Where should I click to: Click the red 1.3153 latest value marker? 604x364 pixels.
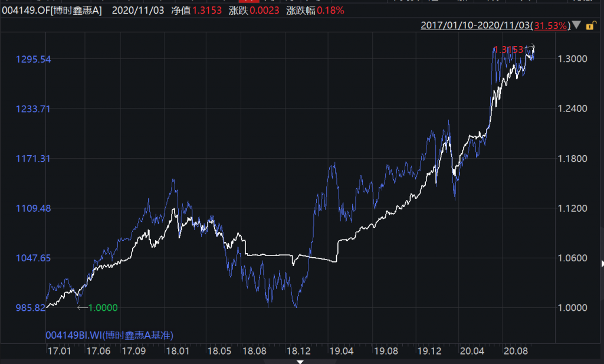coord(508,50)
